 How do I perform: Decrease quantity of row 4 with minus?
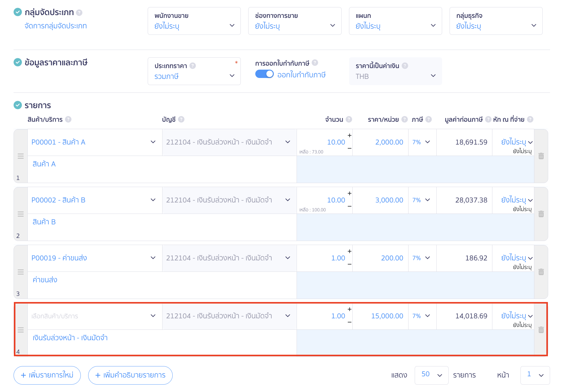coord(349,322)
